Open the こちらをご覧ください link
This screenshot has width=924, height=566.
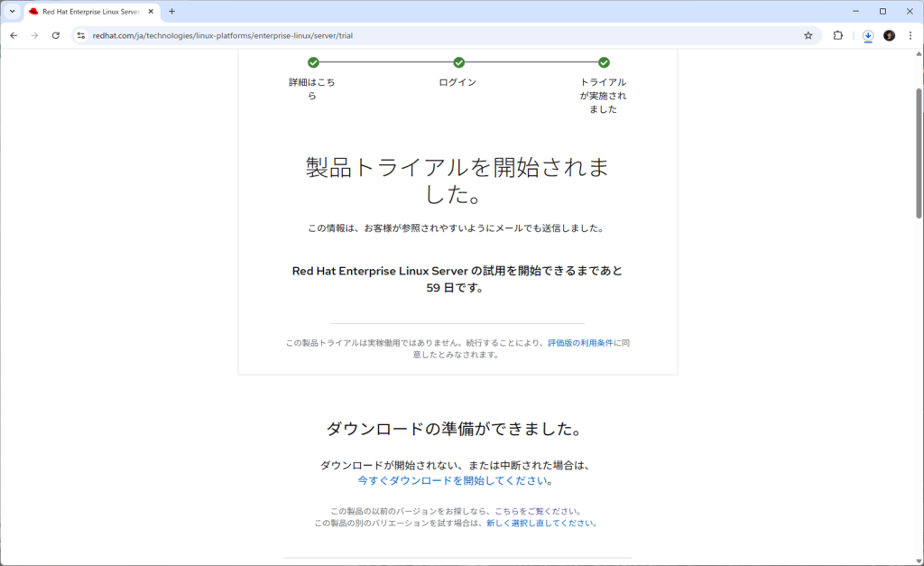tap(536, 511)
